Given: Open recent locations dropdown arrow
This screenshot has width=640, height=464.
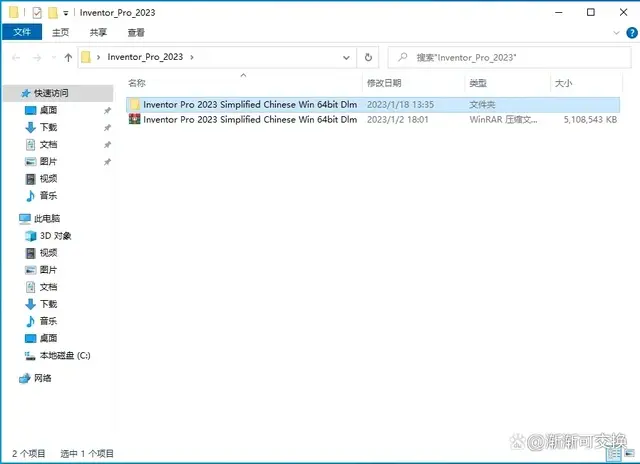Looking at the screenshot, I should 53,58.
